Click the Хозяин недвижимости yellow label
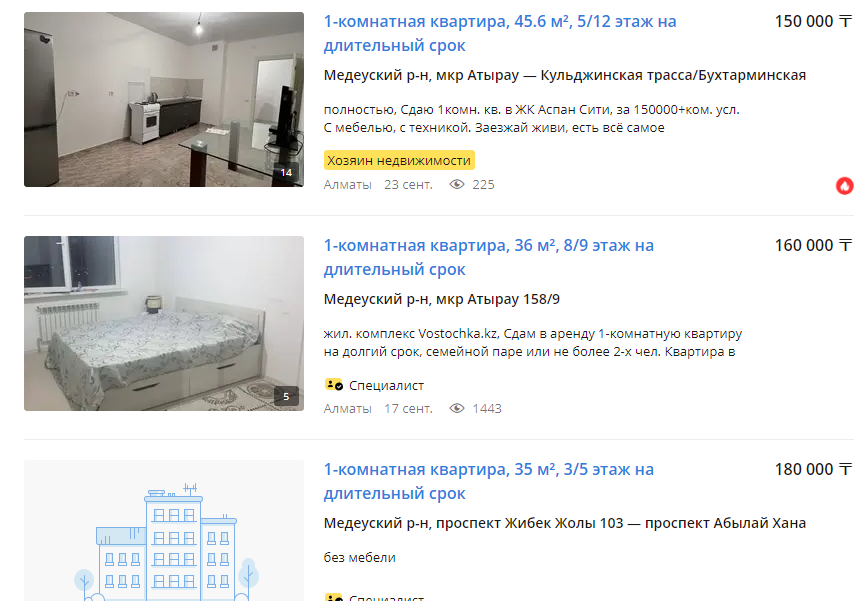Viewport: 866px width, 601px height. point(399,160)
